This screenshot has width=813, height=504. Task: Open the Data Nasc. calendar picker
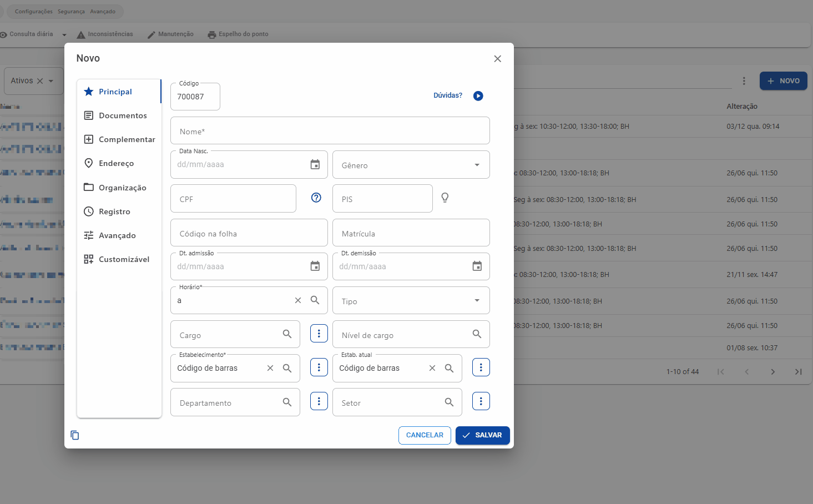pyautogui.click(x=315, y=164)
